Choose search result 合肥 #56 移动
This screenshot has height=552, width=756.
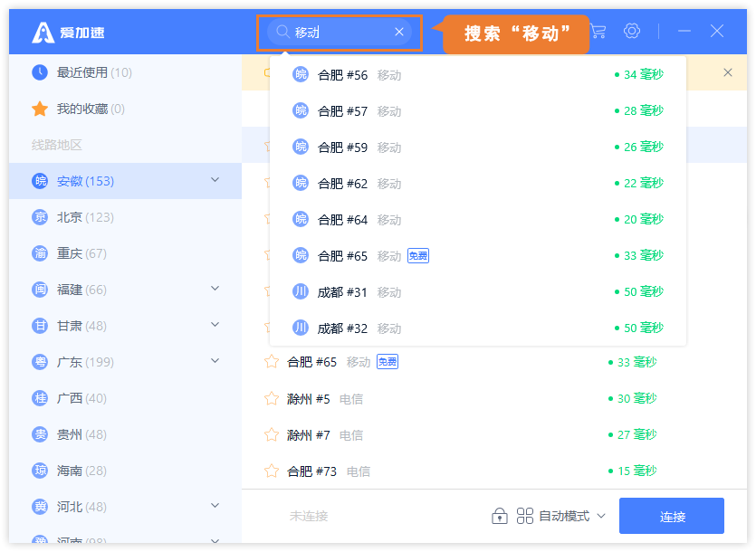coord(478,75)
